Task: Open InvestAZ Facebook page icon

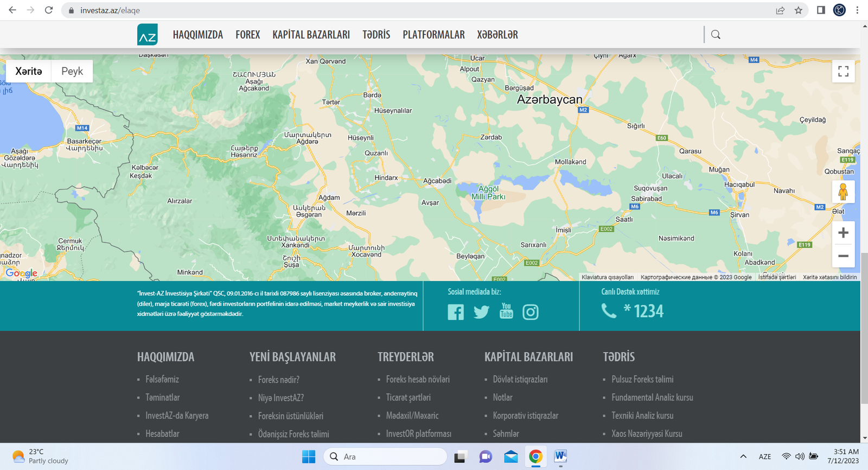Action: pos(456,312)
